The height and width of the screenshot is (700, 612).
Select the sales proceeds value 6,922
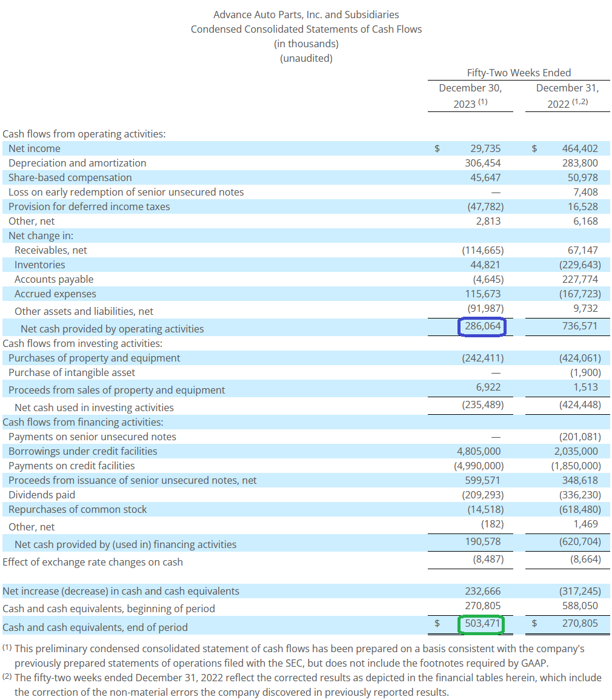(488, 388)
